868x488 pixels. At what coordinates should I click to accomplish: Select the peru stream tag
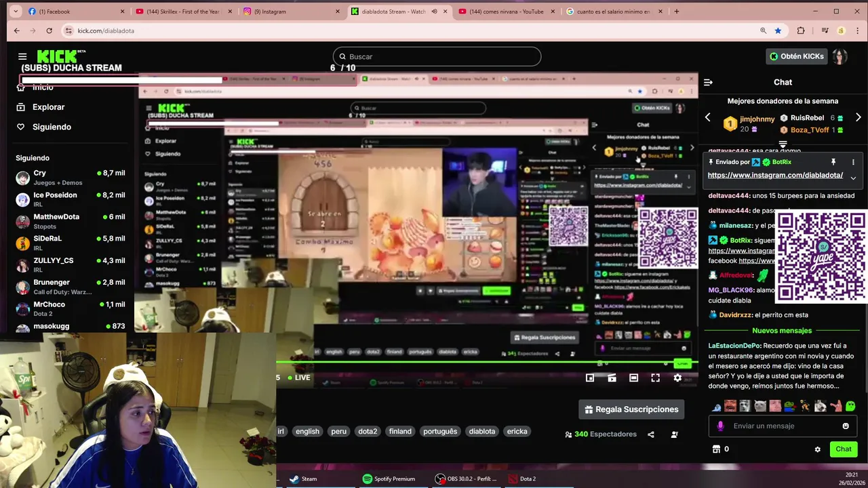339,431
